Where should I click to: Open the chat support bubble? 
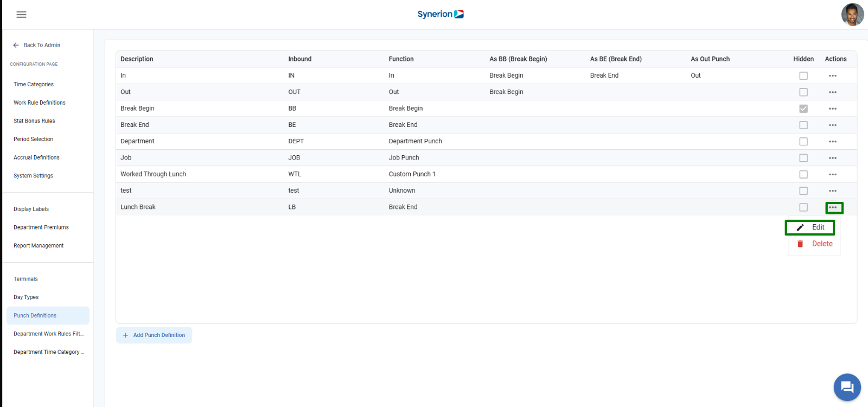(847, 387)
